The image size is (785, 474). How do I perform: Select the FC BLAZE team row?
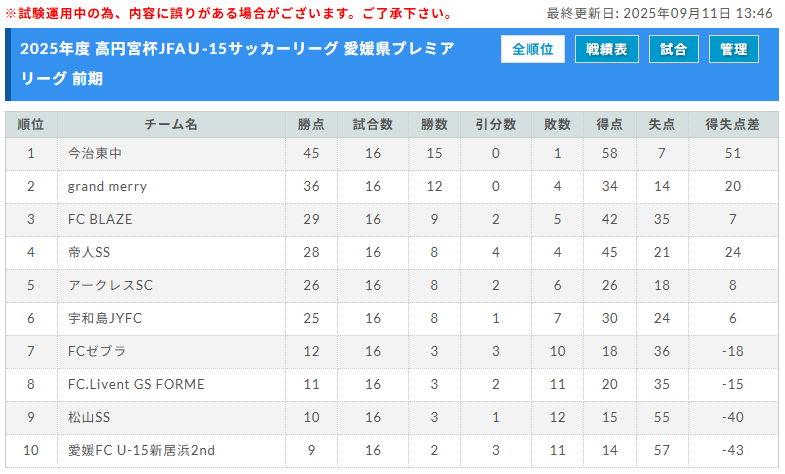pos(100,220)
